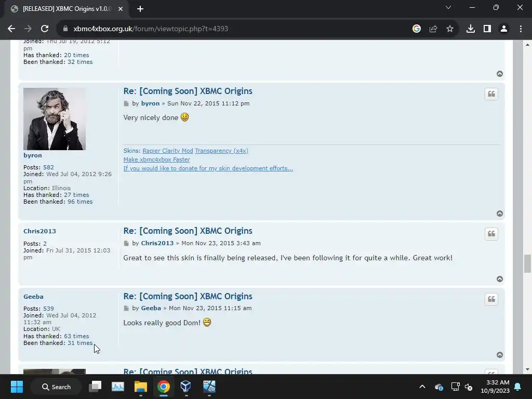Viewport: 532px width, 399px height.
Task: Quote Chris2013's post with the quote icon
Action: point(491,234)
